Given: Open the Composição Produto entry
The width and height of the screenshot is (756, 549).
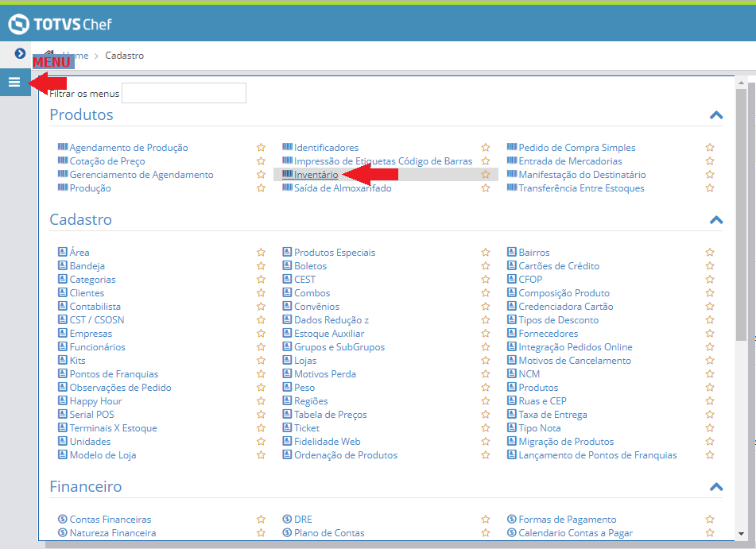Looking at the screenshot, I should tap(564, 292).
